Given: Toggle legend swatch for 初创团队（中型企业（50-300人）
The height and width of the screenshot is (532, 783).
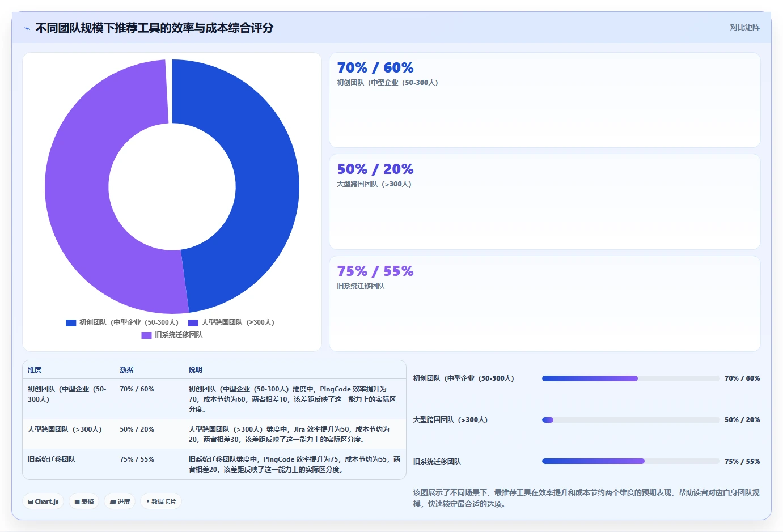Looking at the screenshot, I should pos(71,322).
